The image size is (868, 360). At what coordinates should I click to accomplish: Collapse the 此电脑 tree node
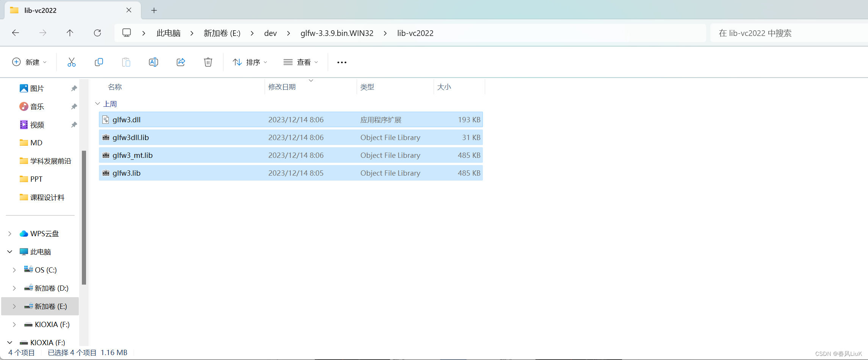click(x=10, y=252)
